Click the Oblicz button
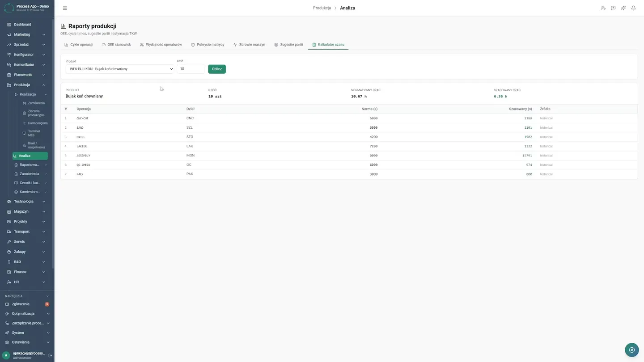Screen dimensions: 644x362 (217, 69)
